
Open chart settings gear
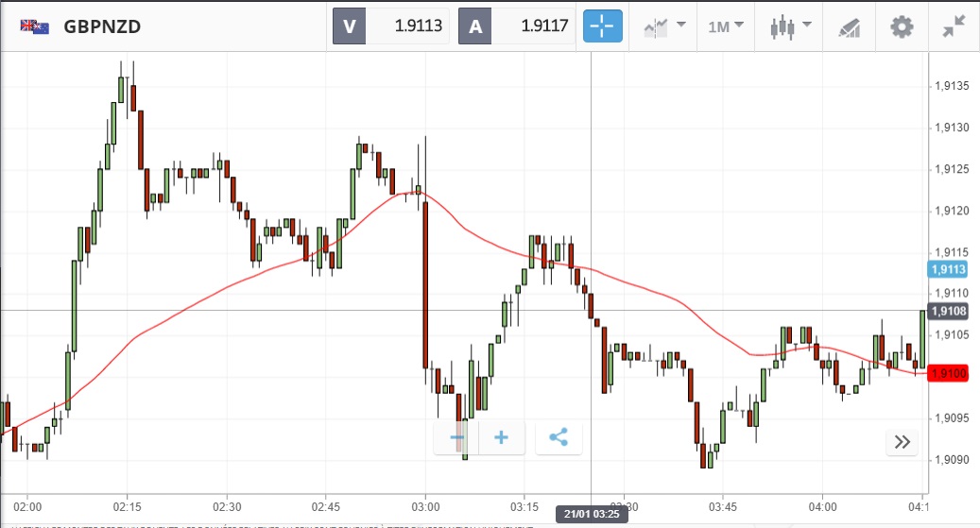902,26
